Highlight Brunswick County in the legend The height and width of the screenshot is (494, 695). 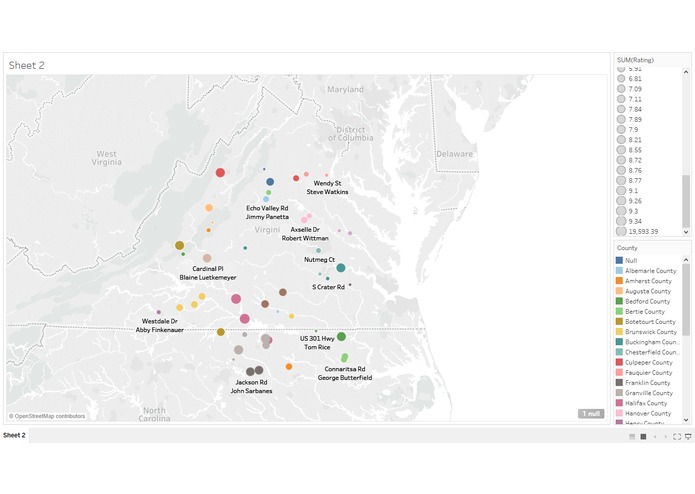pos(648,332)
